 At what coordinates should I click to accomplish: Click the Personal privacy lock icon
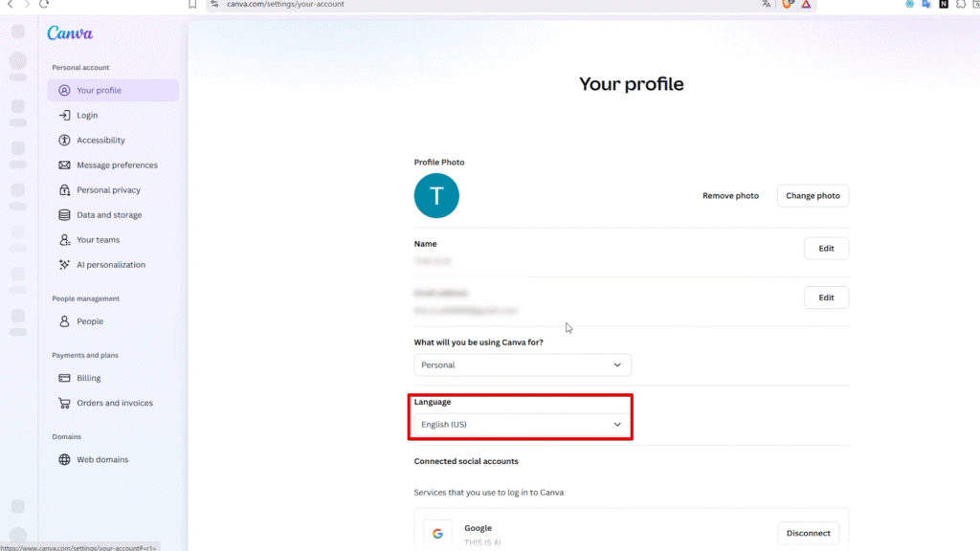click(x=64, y=189)
